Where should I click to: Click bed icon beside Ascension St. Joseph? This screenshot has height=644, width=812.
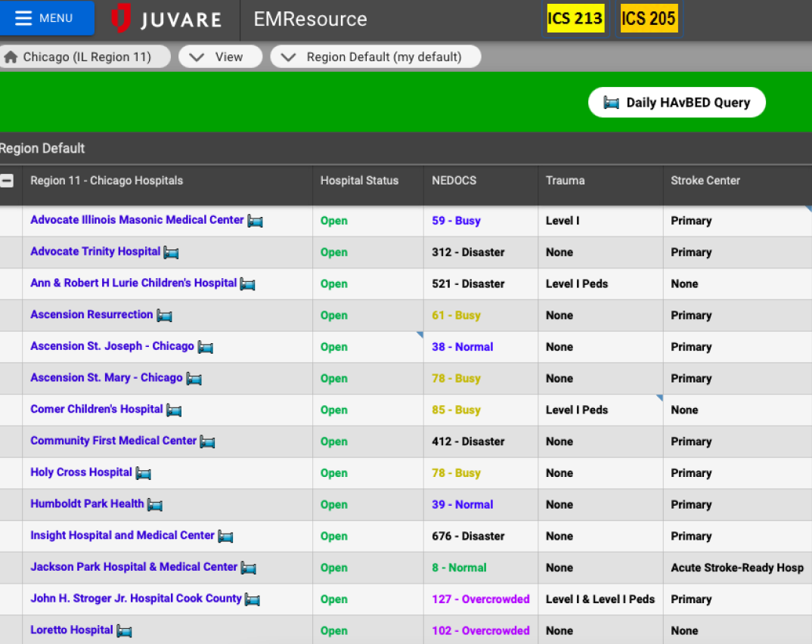point(205,348)
